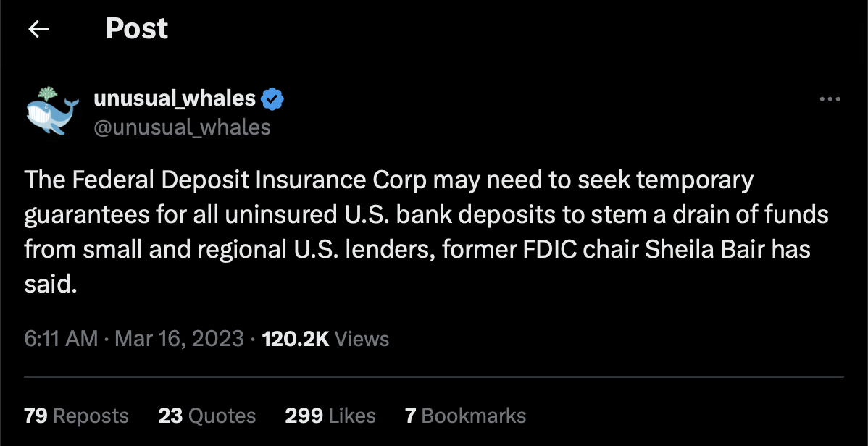
Task: Open the unusual_whales profile name
Action: click(175, 98)
